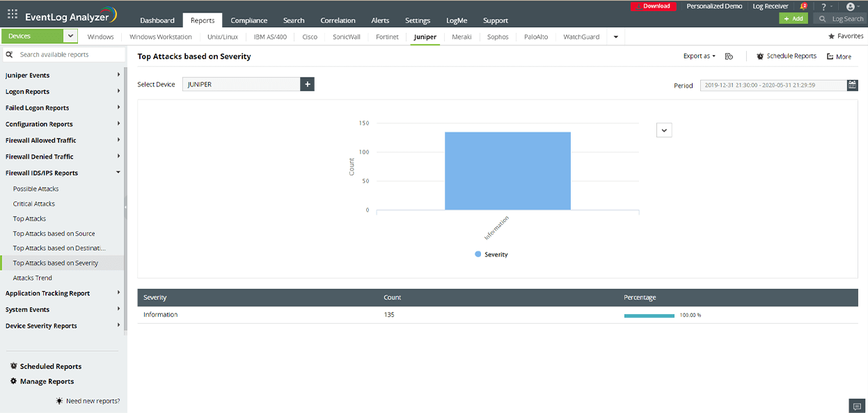Open Personalized Demo link
Viewport: 868px width, 413px height.
click(714, 6)
